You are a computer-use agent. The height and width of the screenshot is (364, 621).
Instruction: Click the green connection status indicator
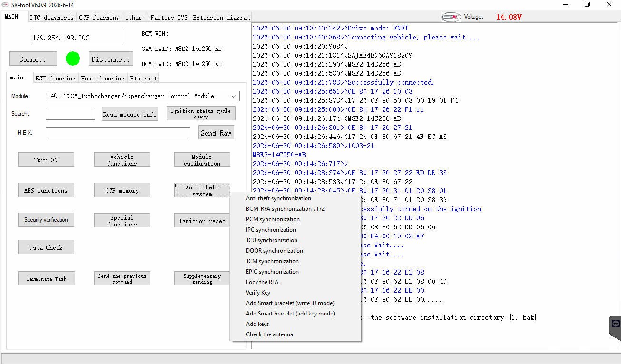73,59
